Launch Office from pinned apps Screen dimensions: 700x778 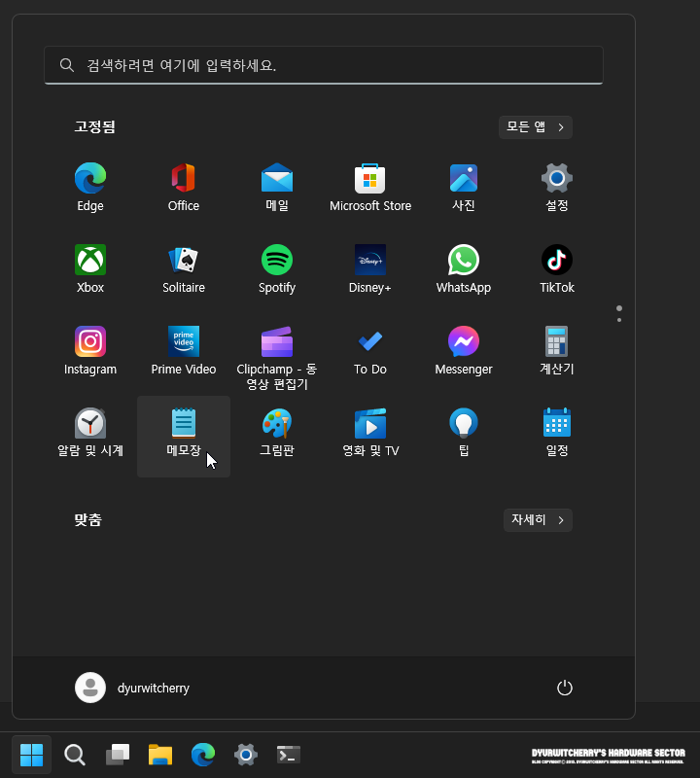click(x=184, y=188)
